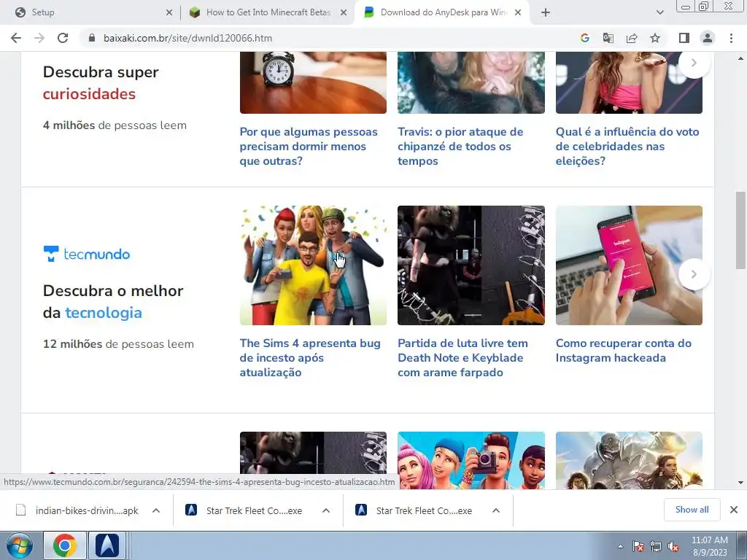Select the Download do AnyDesk tab
Viewport: 747px width, 560px height.
tap(443, 13)
